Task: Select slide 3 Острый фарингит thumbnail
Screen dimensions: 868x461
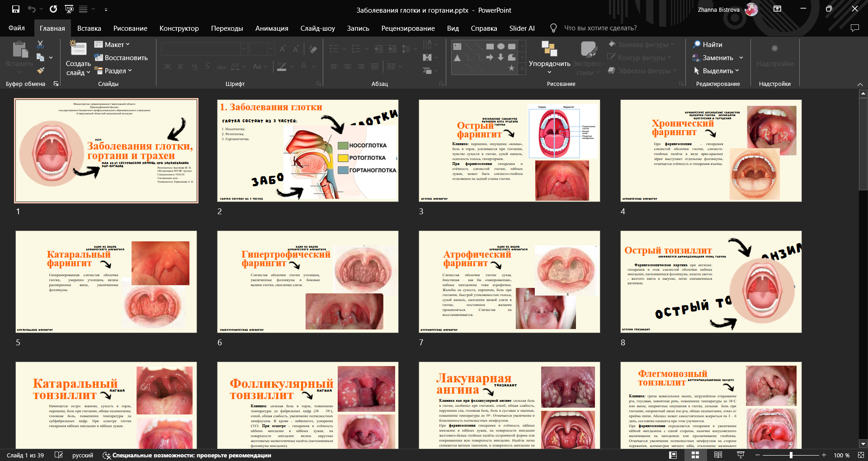Action: click(509, 151)
